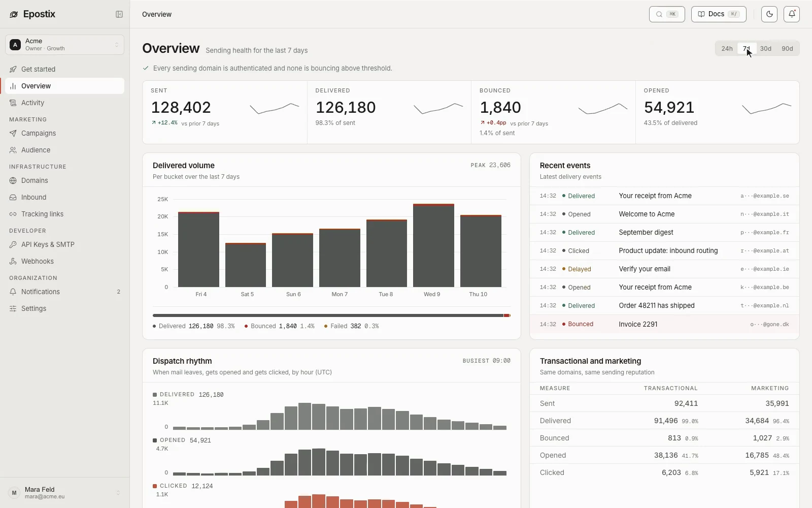Click the PEAK 23,606 label
Viewport: 812px width, 508px height.
(x=490, y=165)
